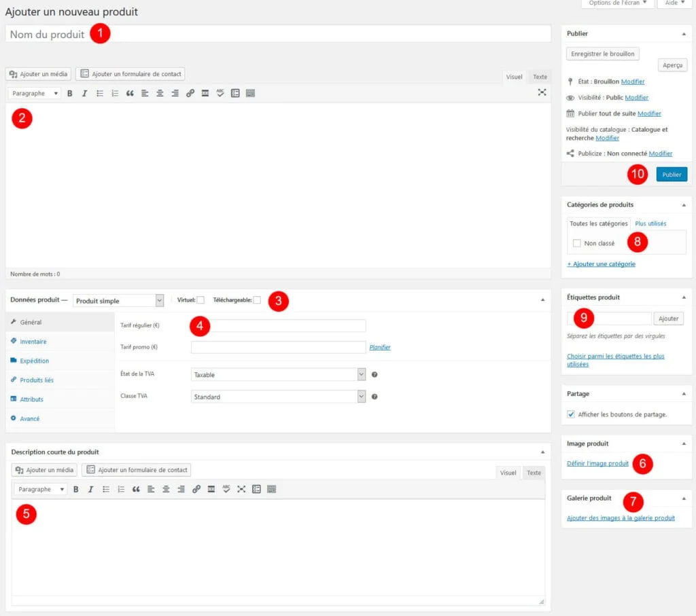Screen dimensions: 696x616
Task: Click the Définir l'image produit link
Action: 597,463
